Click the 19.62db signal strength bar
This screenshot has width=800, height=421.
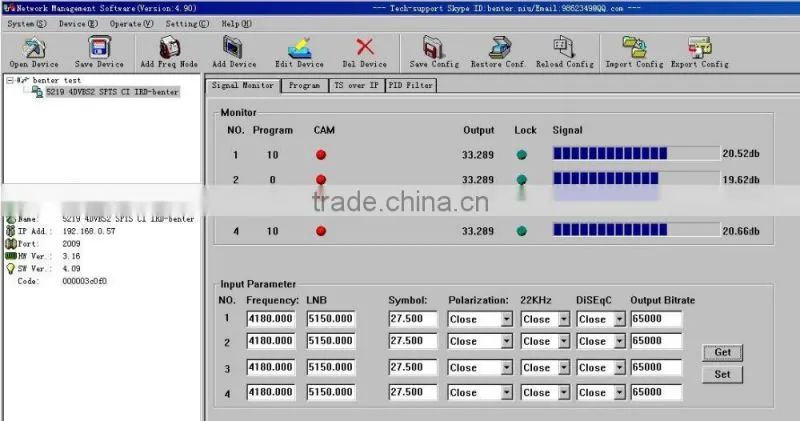(x=636, y=178)
